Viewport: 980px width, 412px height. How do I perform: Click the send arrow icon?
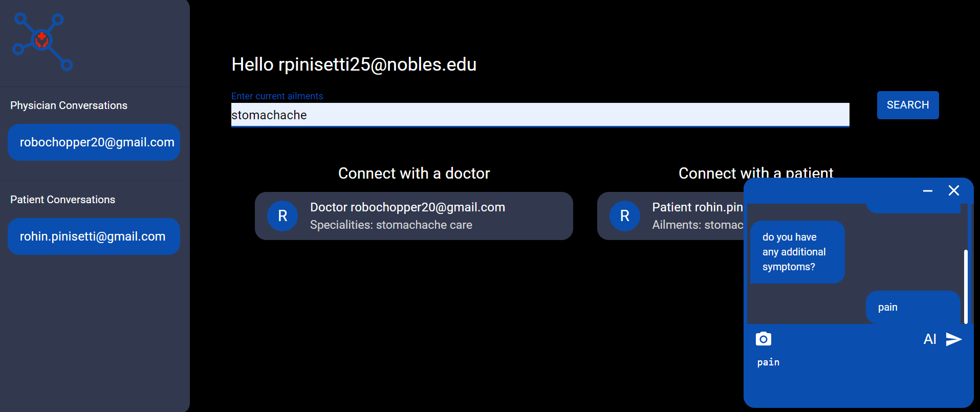[953, 339]
